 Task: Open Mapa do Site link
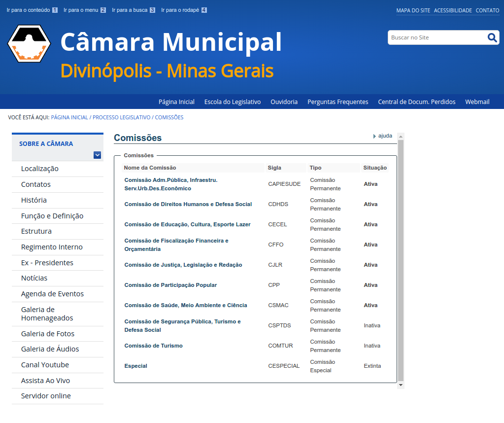pyautogui.click(x=413, y=10)
